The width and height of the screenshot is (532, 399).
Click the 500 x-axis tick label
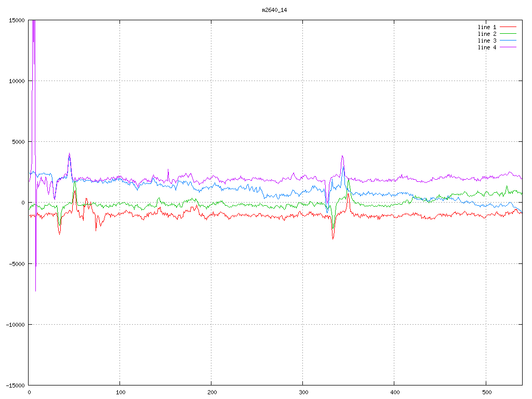(485, 392)
